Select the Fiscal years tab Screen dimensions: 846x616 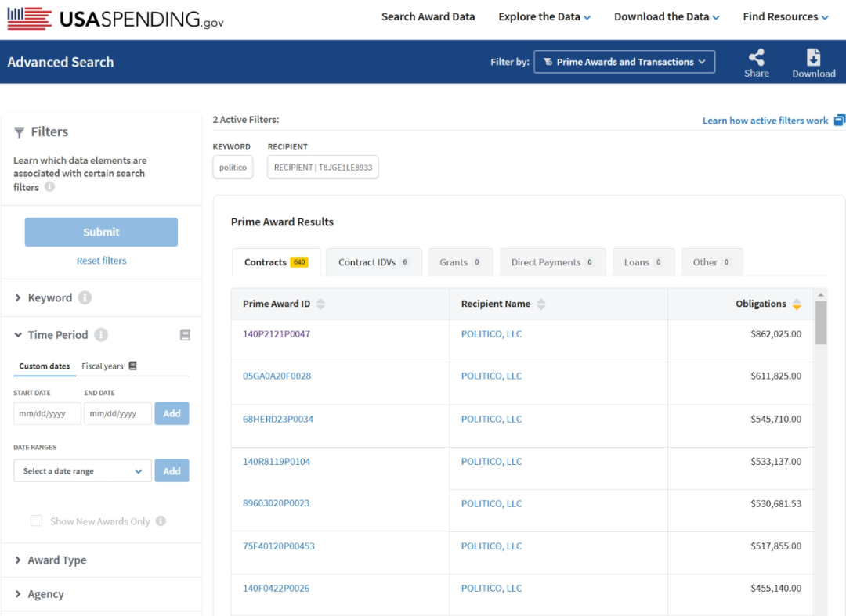coord(103,366)
